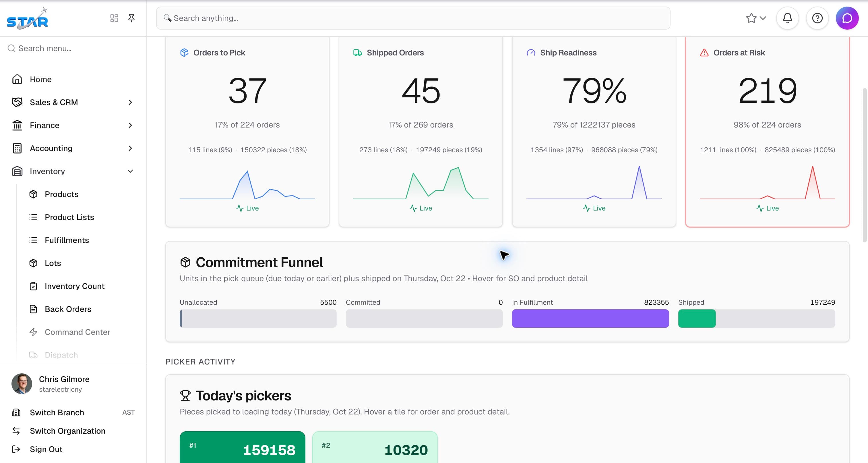Viewport: 868px width, 463px height.
Task: Open Inventory Count
Action: (x=74, y=286)
